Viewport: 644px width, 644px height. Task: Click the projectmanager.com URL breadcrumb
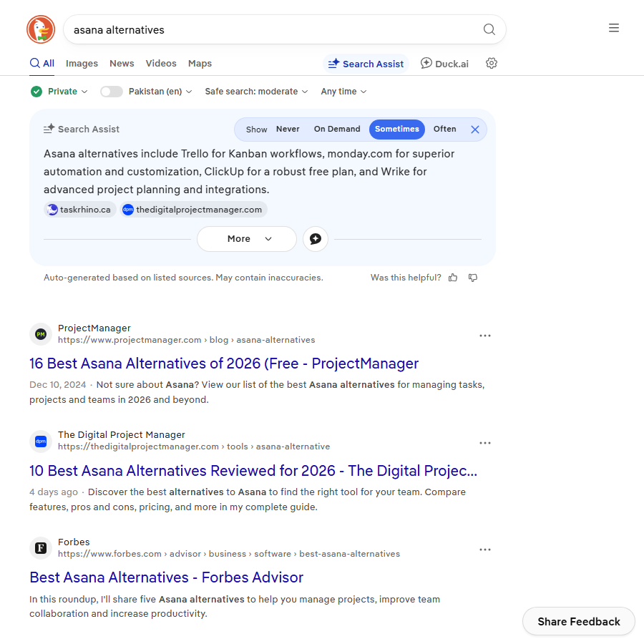point(187,340)
